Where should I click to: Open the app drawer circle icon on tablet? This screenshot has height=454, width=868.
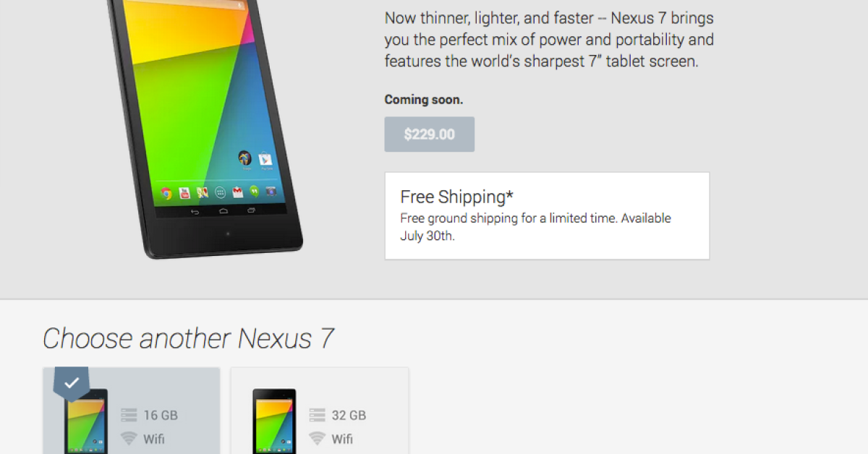pyautogui.click(x=220, y=192)
